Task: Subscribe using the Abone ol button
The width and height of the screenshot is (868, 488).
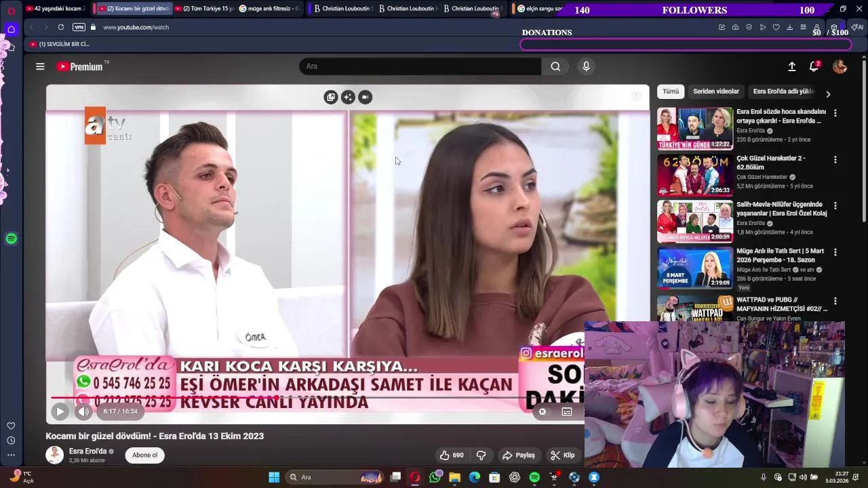Action: 144,455
